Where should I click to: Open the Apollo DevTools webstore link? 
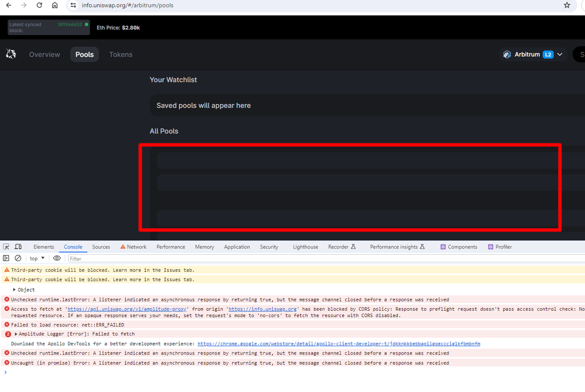pos(339,344)
